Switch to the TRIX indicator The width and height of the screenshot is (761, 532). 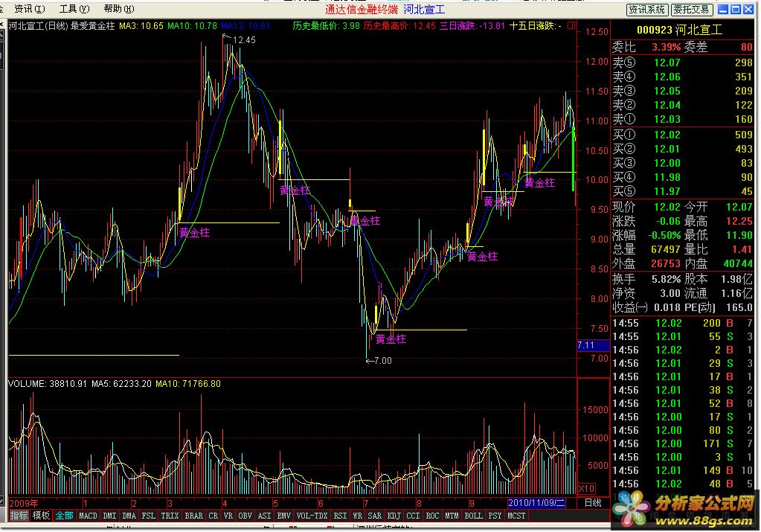coord(170,516)
